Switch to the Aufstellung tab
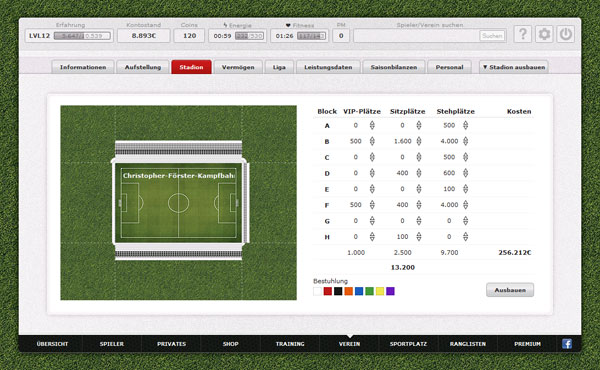The width and height of the screenshot is (600, 370). coord(143,67)
